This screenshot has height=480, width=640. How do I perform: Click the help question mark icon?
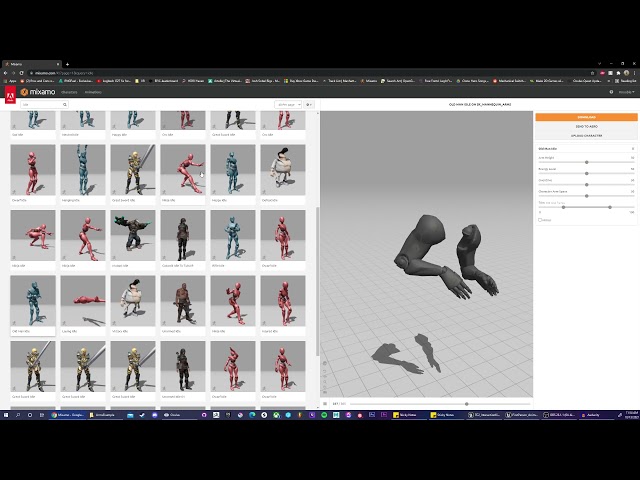611,92
